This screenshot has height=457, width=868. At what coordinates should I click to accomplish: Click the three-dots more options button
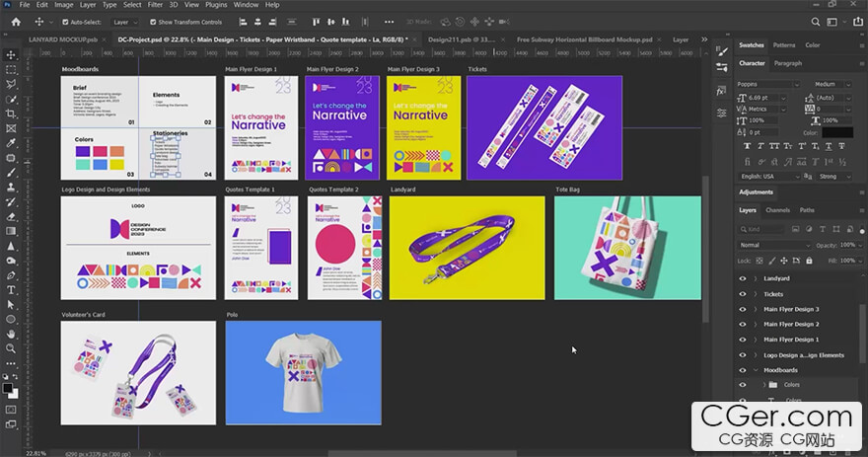390,22
